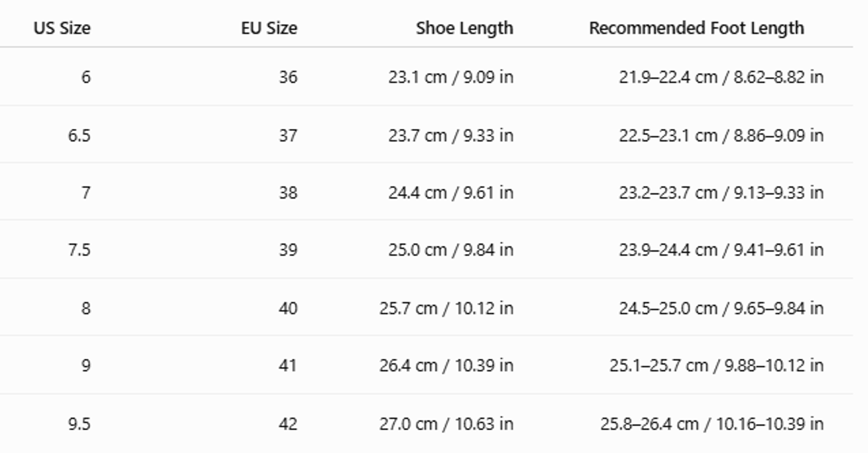Select the EU size 42 cell
Viewport: 868px width, 453px height.
click(x=288, y=424)
